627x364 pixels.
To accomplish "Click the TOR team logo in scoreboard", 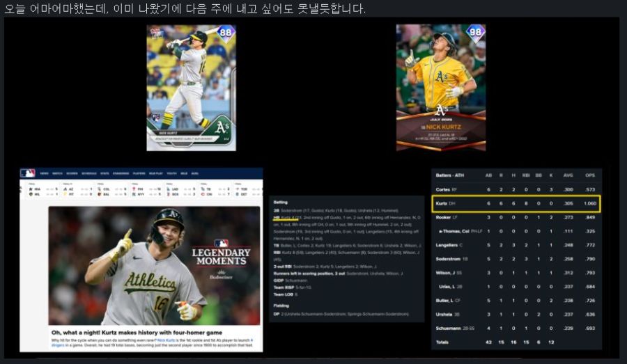I will [x=237, y=189].
